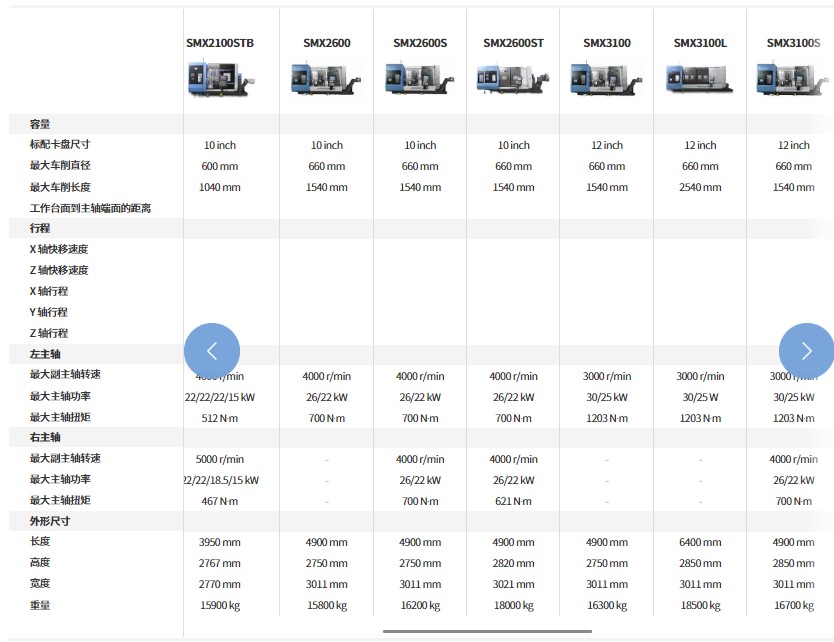834x642 pixels.
Task: Click the 外形尺寸 section header
Action: 50,521
